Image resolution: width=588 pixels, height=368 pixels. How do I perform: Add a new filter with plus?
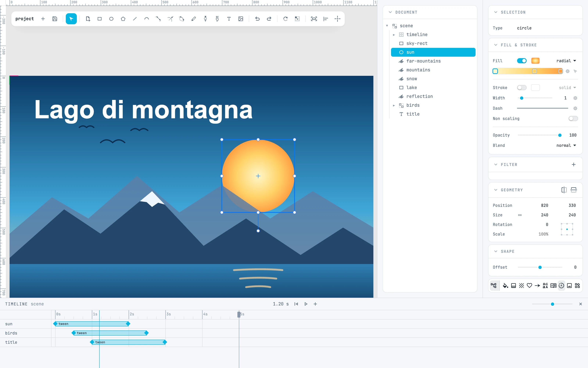coord(573,165)
